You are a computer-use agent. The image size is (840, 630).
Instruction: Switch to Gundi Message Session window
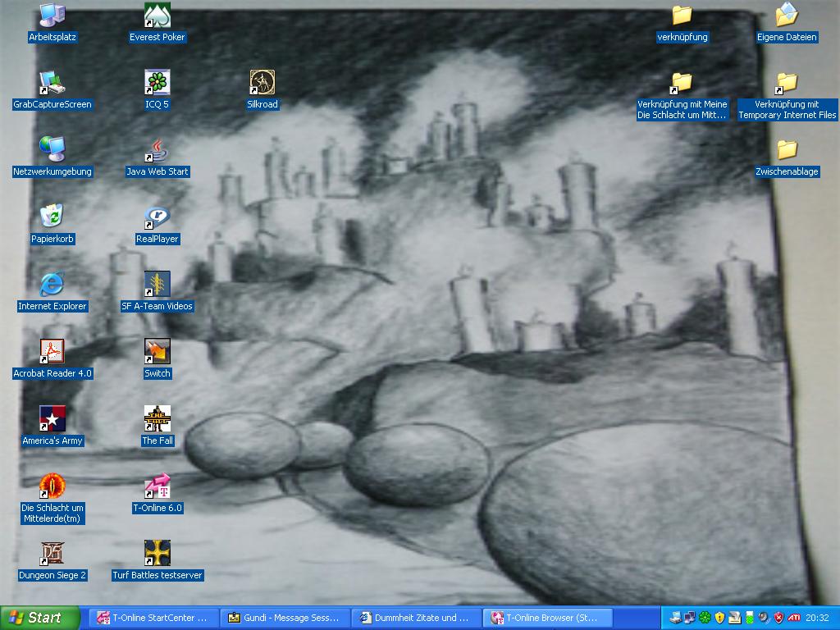click(285, 618)
